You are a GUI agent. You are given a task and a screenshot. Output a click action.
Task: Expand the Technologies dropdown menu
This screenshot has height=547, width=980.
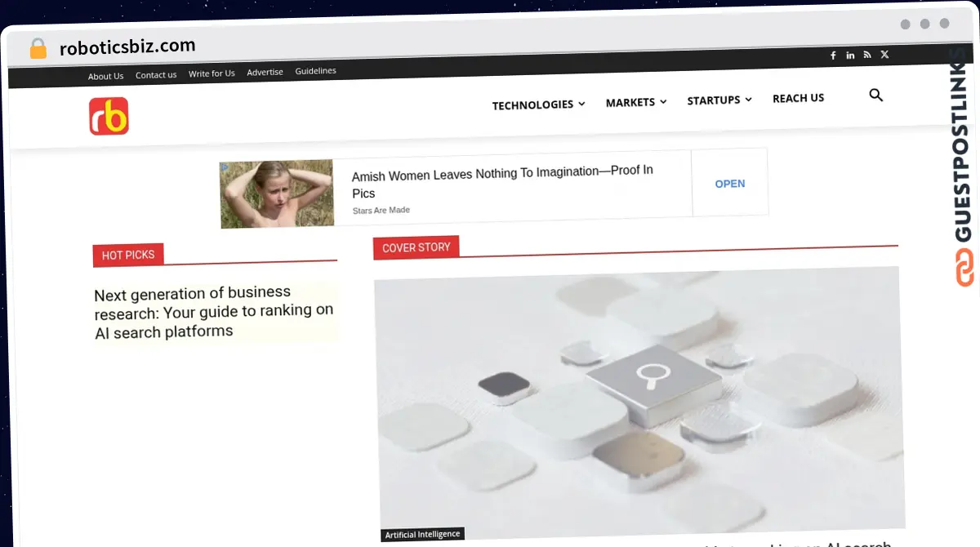coord(538,105)
